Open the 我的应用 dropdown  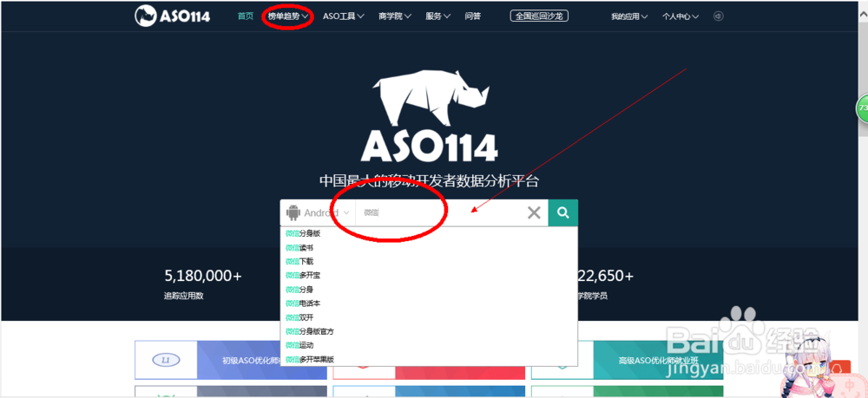pos(629,16)
